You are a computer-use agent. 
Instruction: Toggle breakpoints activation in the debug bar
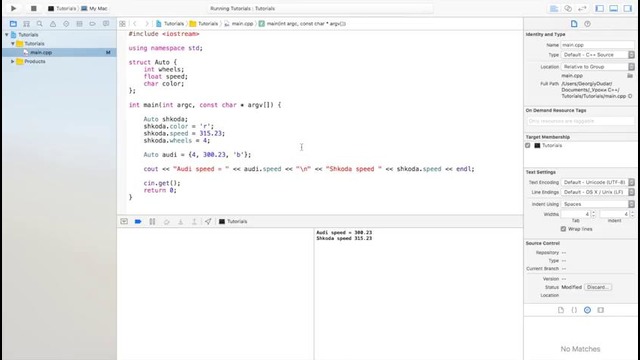click(x=138, y=221)
